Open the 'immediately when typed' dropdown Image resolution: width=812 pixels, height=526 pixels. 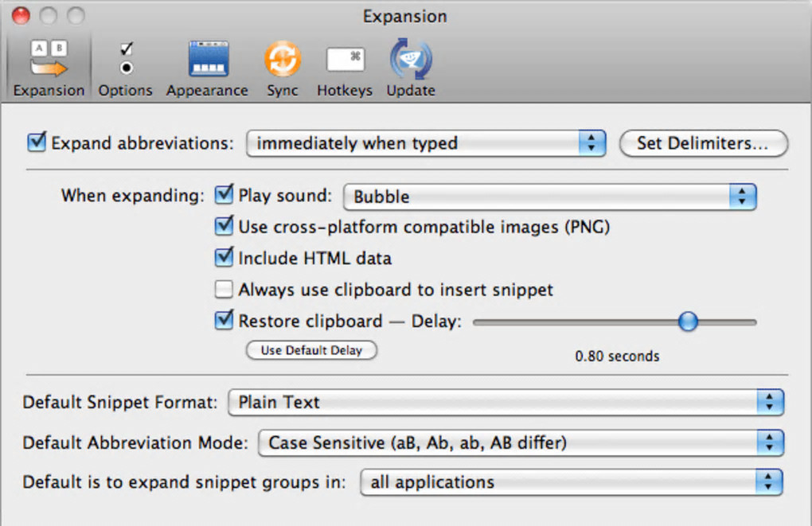click(x=425, y=143)
